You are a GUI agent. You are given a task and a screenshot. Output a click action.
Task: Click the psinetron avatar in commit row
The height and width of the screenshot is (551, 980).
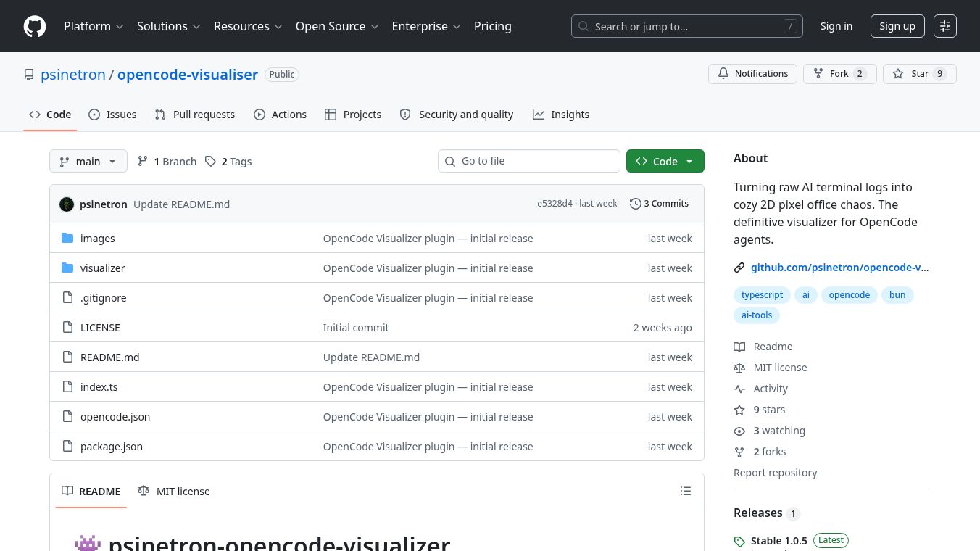[x=67, y=204]
